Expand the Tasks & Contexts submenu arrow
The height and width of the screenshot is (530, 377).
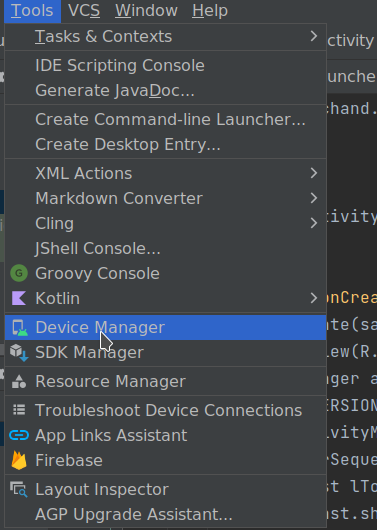314,36
